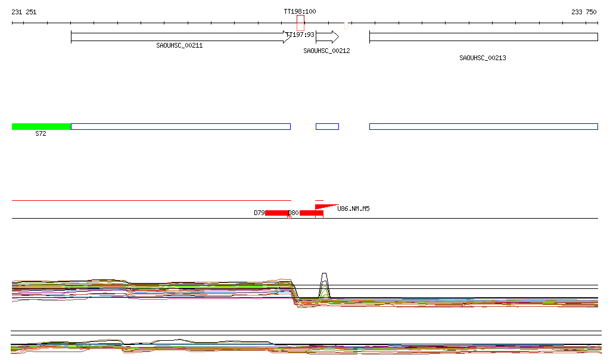
Task: Click the small blue box under SAOUHSC_00212
Action: [327, 126]
